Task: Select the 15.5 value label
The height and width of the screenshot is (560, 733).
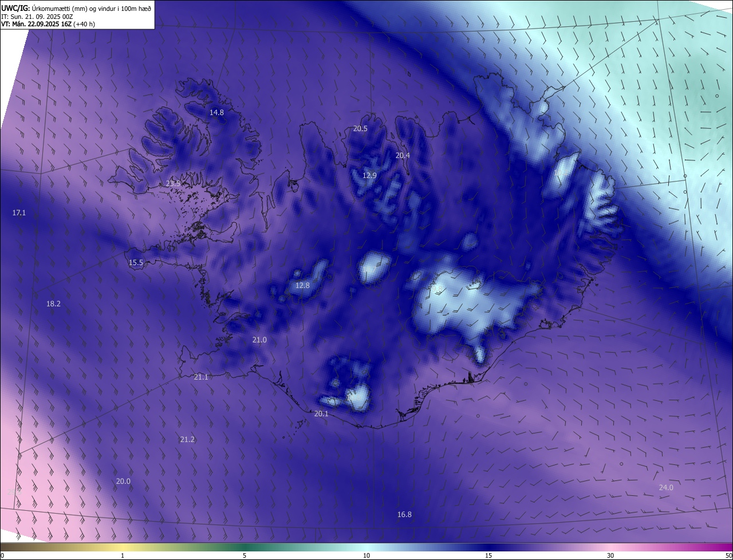Action: point(136,263)
